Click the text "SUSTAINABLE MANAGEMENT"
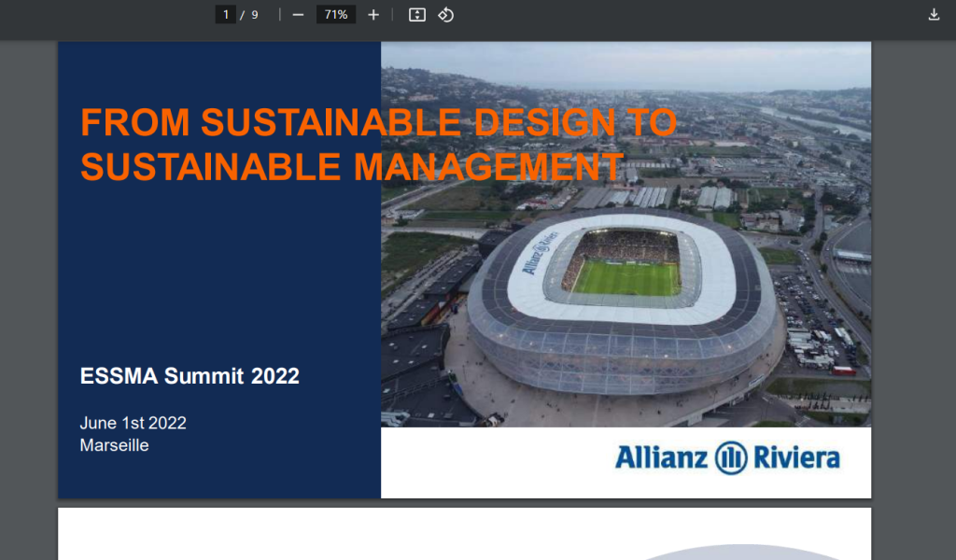This screenshot has width=956, height=560. pyautogui.click(x=352, y=167)
